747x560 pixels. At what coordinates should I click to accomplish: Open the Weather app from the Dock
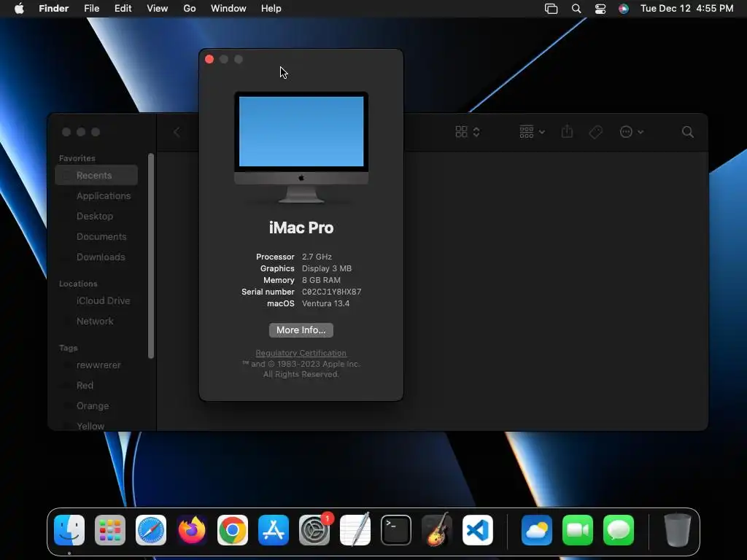pos(537,530)
